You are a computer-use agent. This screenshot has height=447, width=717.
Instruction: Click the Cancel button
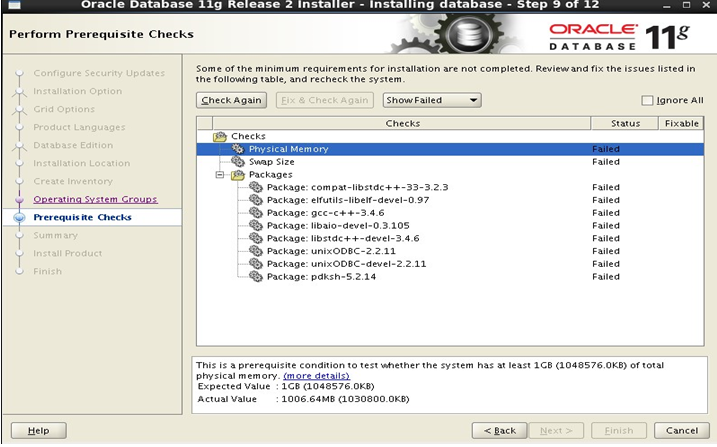[x=682, y=431]
